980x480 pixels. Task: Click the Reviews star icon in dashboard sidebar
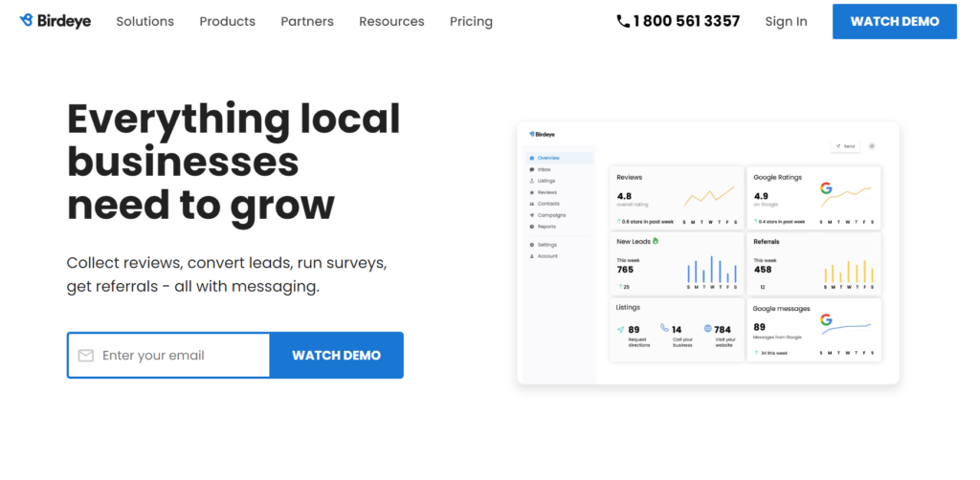[532, 192]
